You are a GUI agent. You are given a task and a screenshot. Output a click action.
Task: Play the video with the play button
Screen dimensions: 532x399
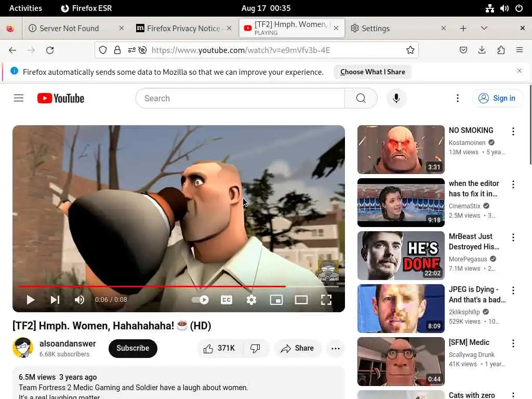coord(31,300)
